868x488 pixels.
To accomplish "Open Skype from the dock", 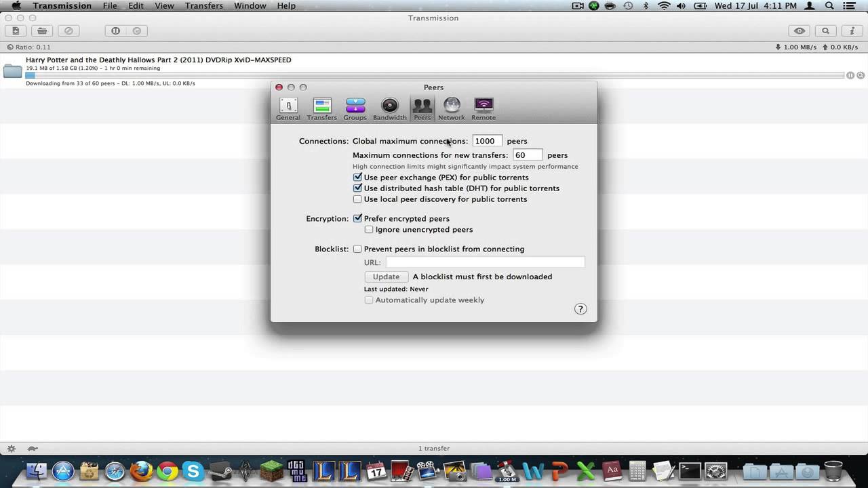I will (x=193, y=470).
